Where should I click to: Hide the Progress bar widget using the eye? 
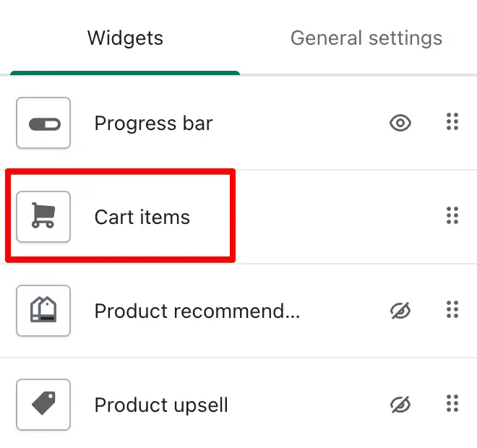pos(400,123)
